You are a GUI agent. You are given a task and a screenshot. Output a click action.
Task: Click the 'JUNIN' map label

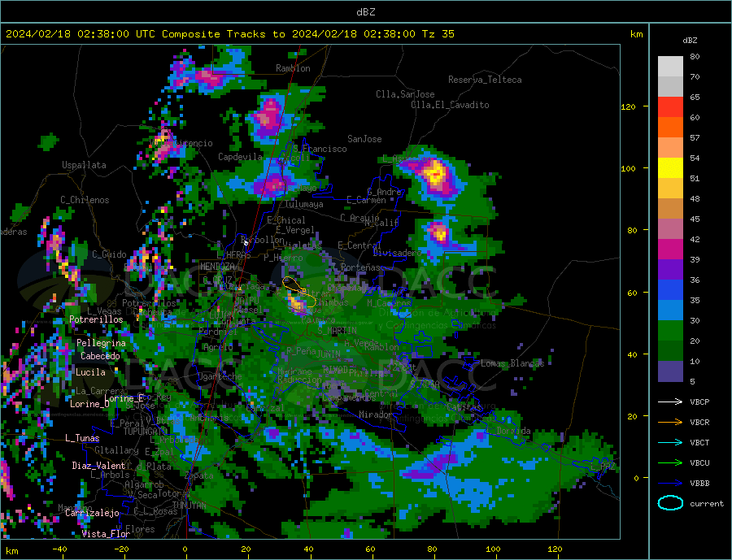click(329, 354)
